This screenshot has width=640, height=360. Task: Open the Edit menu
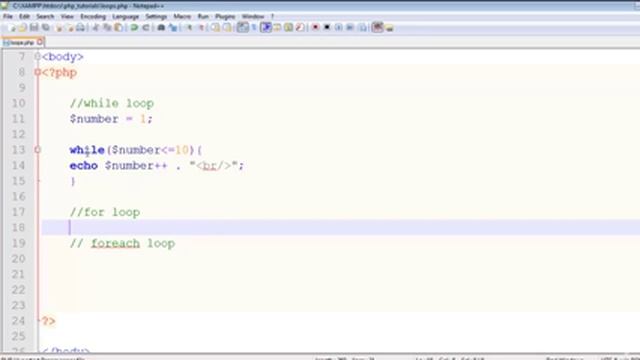(x=24, y=17)
